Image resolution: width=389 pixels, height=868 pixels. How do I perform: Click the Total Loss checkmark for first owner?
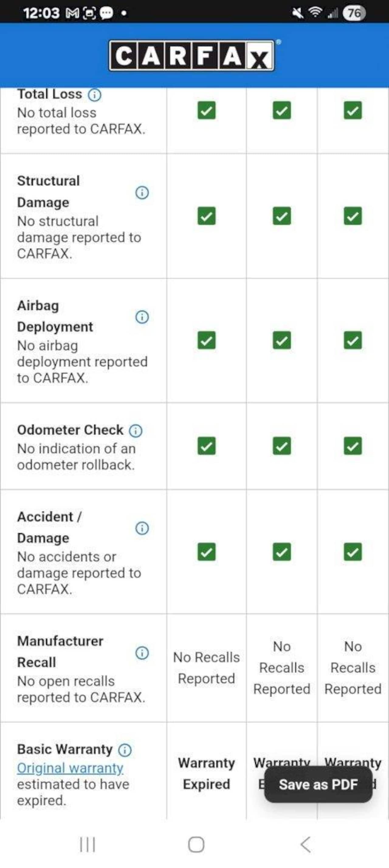pyautogui.click(x=206, y=111)
